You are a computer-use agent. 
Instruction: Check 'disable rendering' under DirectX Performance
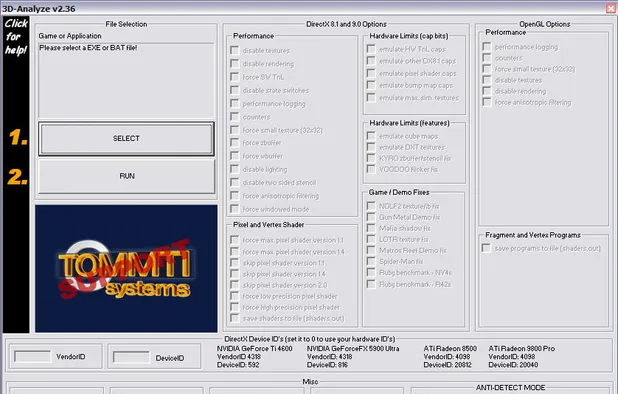235,63
